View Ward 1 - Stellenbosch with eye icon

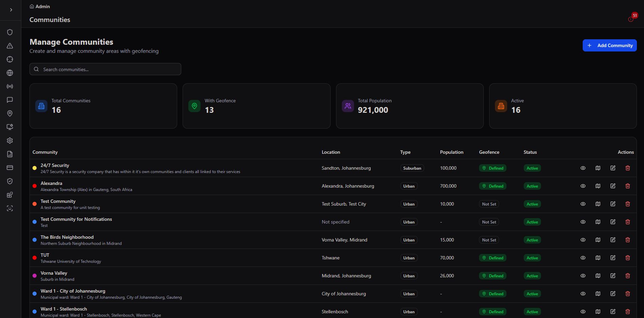[x=583, y=312]
